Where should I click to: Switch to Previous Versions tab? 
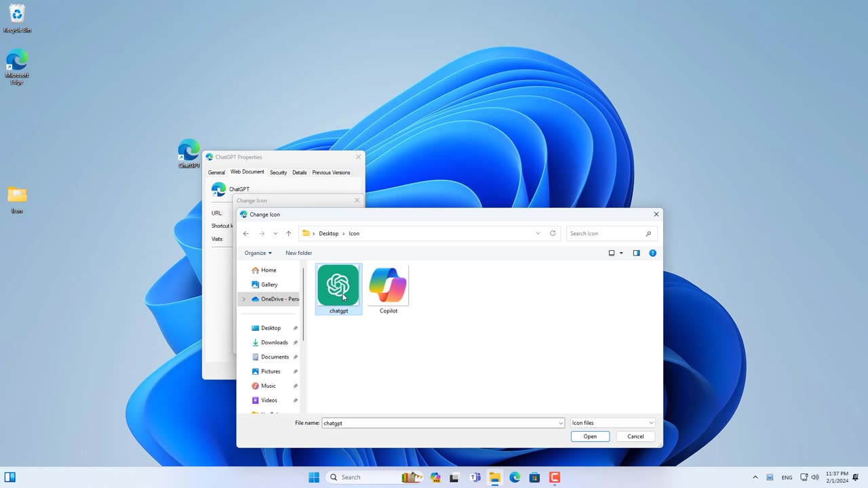[331, 173]
